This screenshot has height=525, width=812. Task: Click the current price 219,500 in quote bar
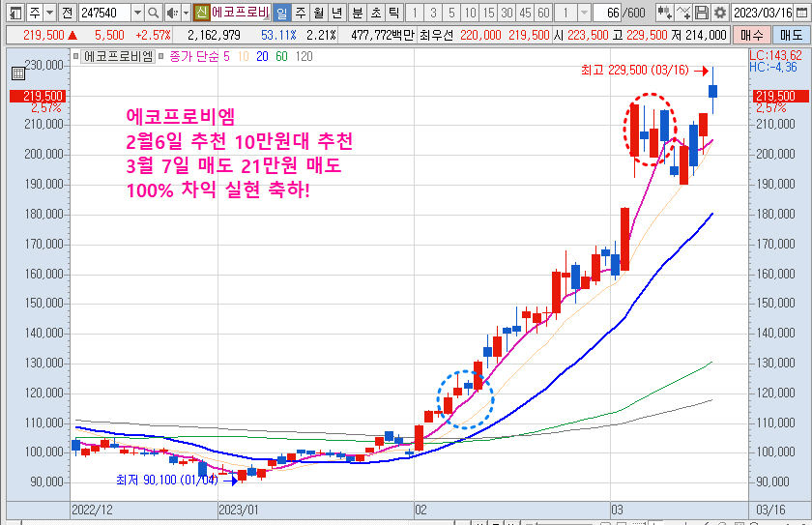44,35
